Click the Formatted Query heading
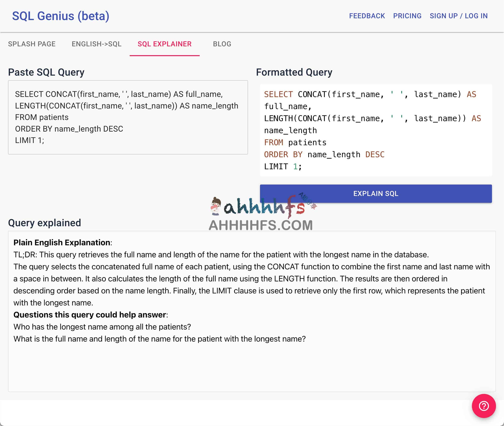 (x=294, y=72)
